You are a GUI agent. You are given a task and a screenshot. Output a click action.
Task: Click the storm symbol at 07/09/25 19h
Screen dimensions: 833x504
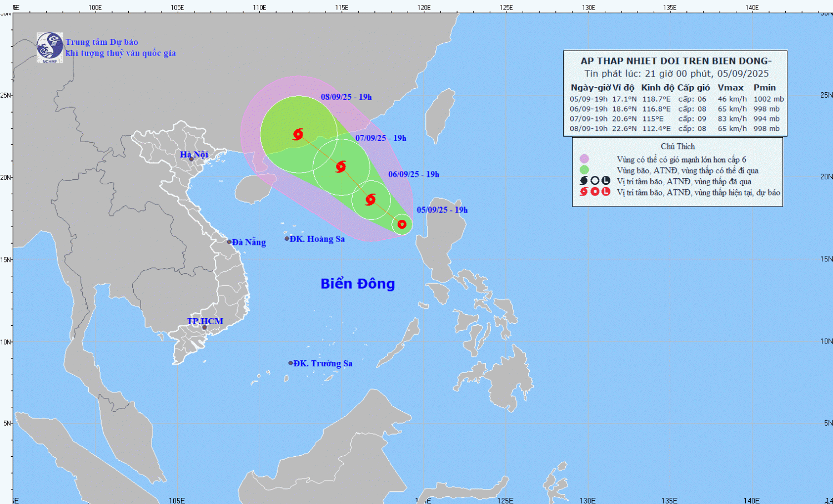coord(341,166)
